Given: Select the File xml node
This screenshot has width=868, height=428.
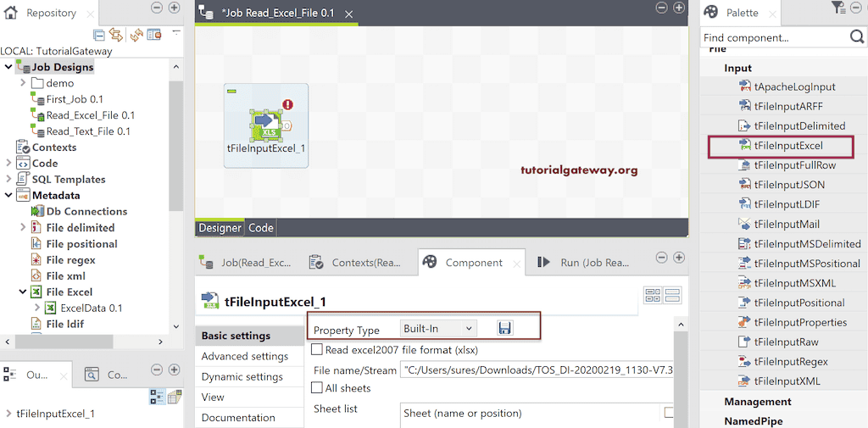Looking at the screenshot, I should click(58, 275).
